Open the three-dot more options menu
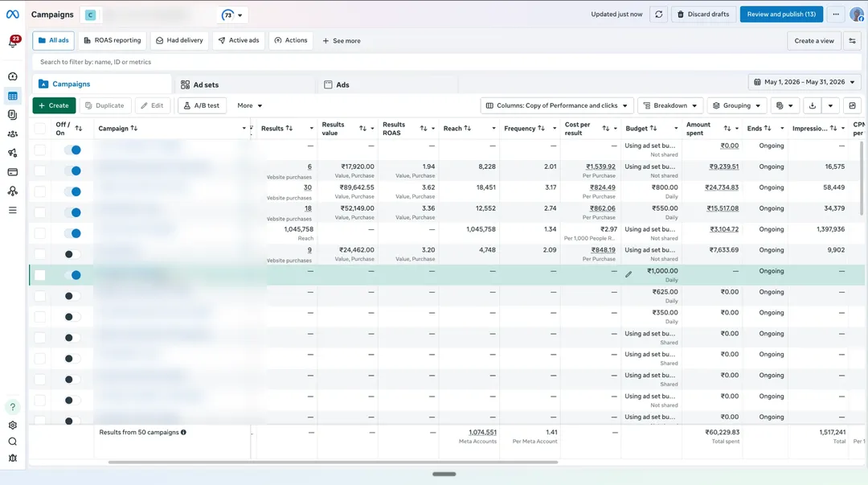The width and height of the screenshot is (868, 485). tap(836, 14)
